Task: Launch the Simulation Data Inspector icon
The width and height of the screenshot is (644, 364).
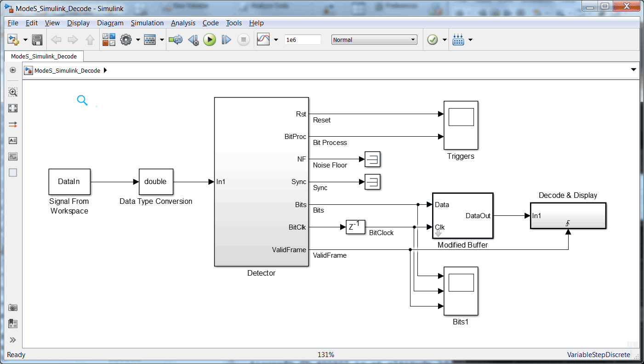Action: click(x=263, y=40)
